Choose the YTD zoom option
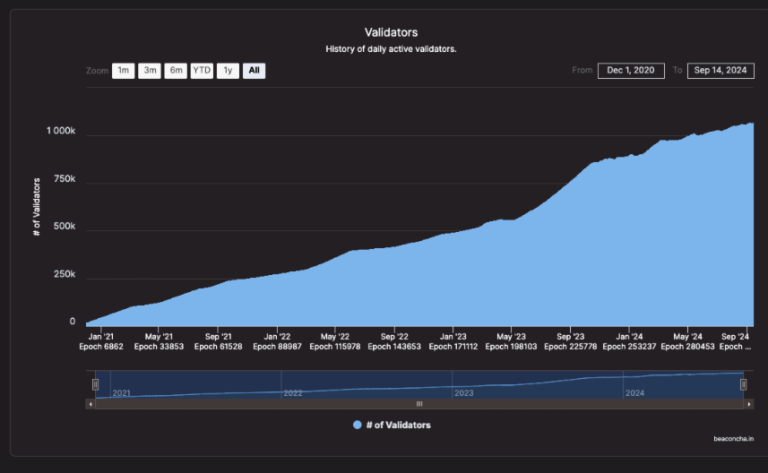 [x=201, y=71]
